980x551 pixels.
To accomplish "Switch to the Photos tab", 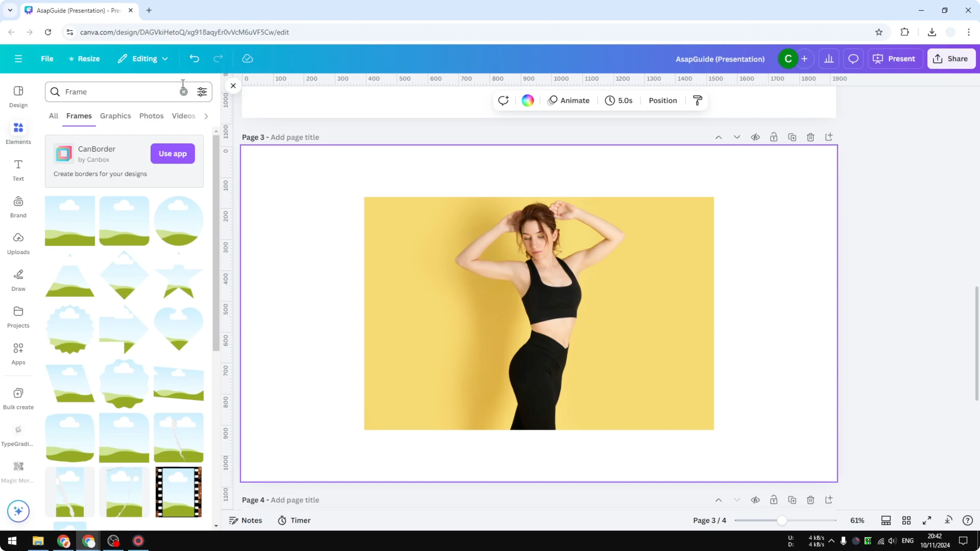I will click(x=151, y=116).
